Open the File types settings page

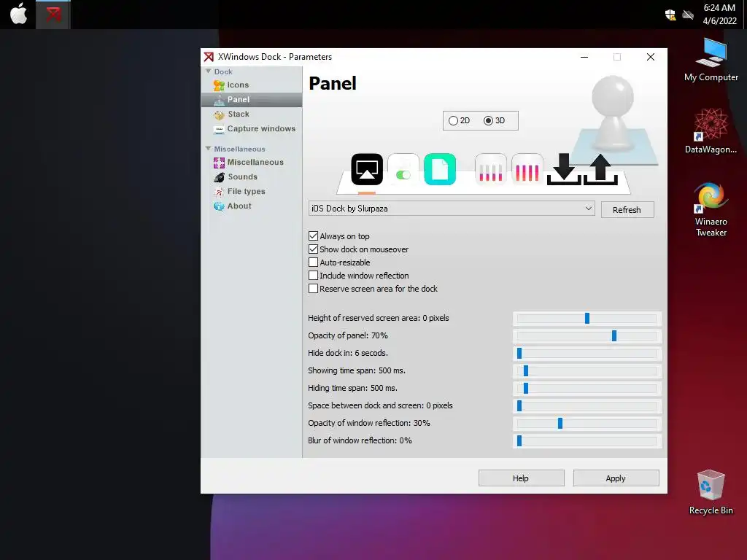(246, 192)
